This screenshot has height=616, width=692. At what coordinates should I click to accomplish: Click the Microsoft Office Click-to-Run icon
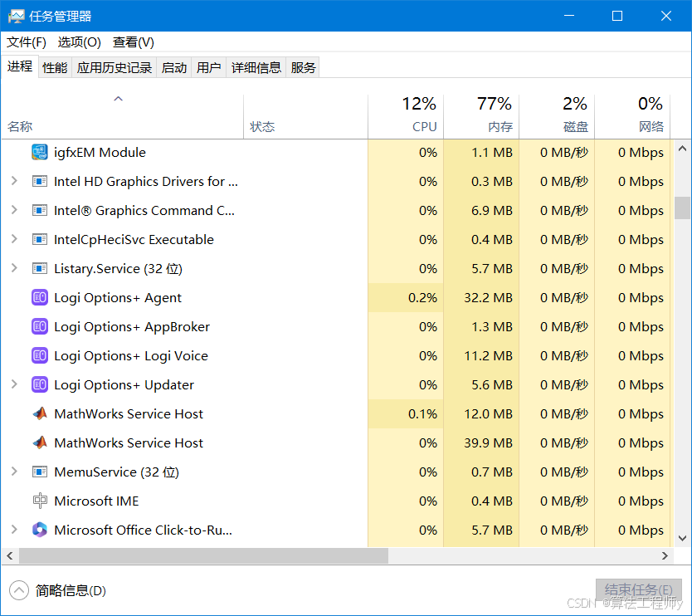tap(40, 530)
